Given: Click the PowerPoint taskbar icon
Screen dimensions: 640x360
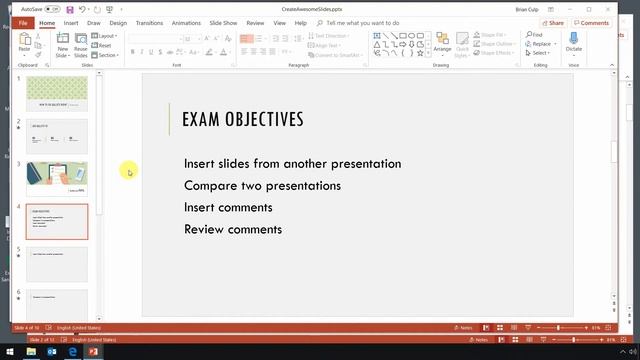Looking at the screenshot, I should point(93,351).
